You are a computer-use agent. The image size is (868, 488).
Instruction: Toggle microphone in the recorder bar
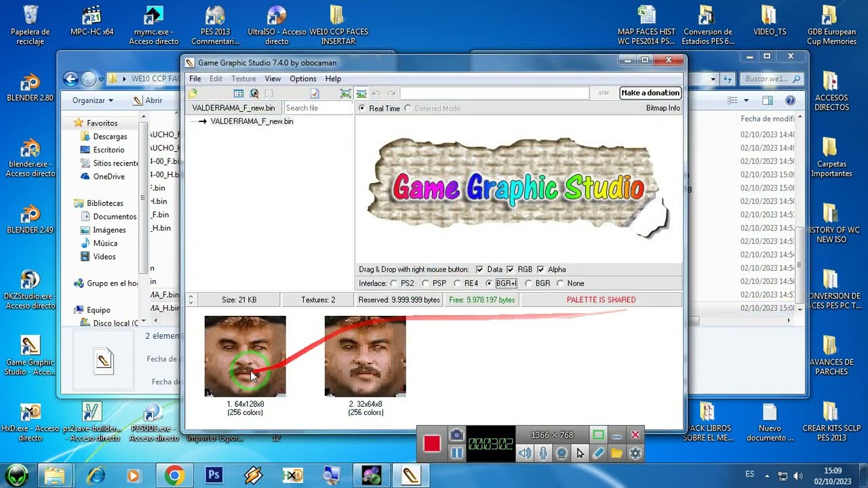pyautogui.click(x=543, y=453)
